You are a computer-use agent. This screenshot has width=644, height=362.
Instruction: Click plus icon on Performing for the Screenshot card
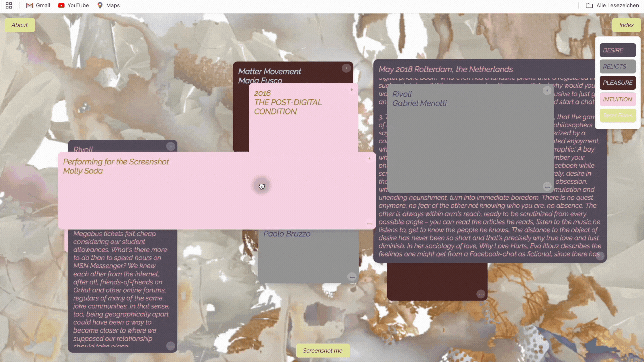pyautogui.click(x=369, y=158)
